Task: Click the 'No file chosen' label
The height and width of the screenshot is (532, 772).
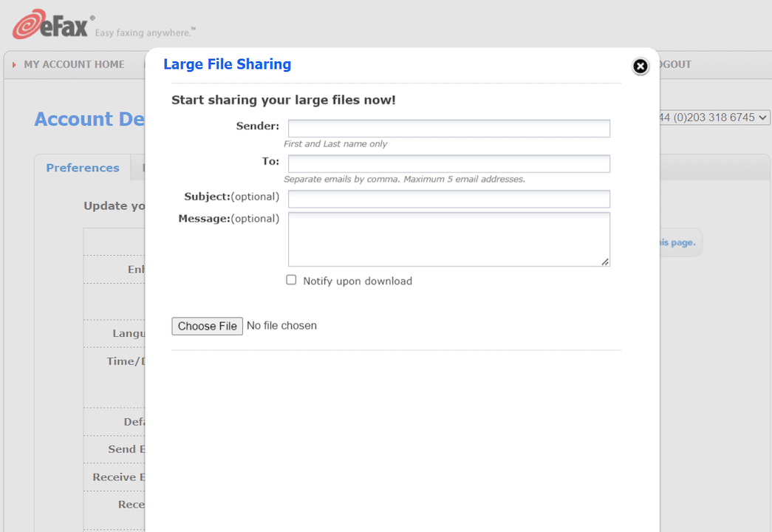Action: [x=281, y=325]
